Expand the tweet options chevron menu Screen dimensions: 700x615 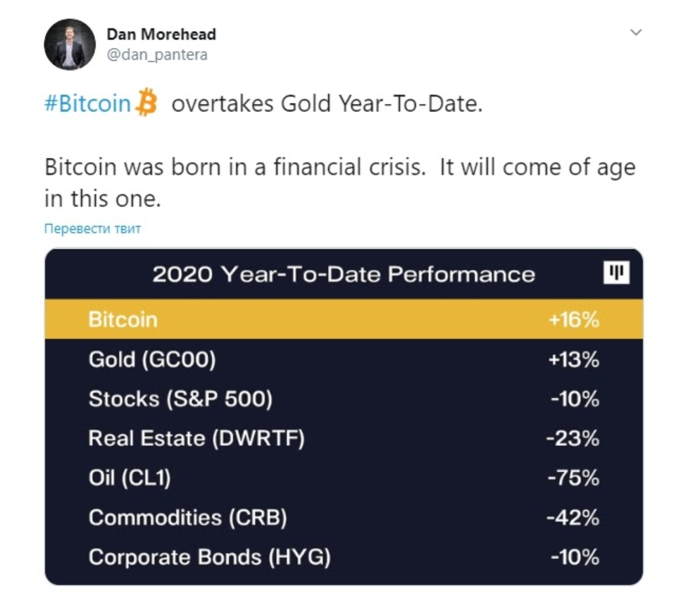coord(636,32)
